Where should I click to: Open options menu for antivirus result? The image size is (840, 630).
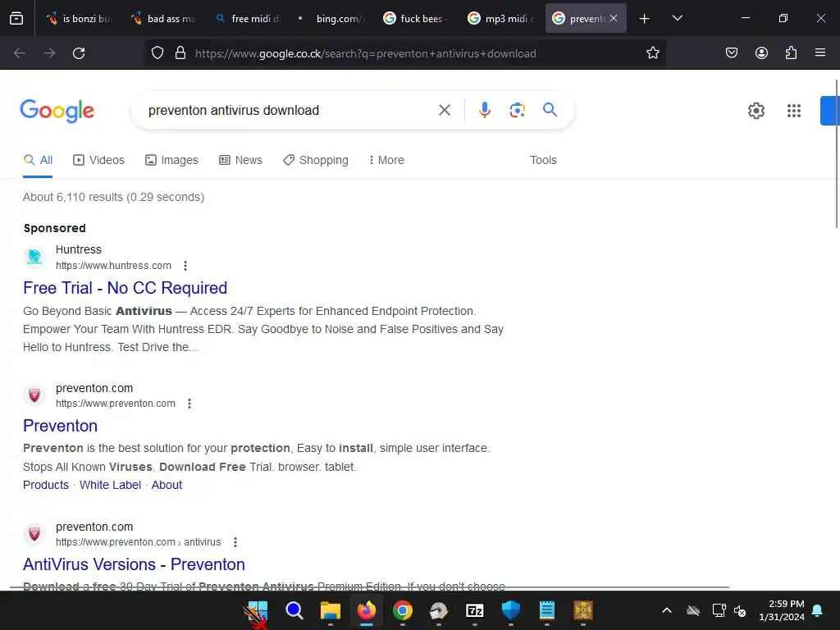coord(235,542)
